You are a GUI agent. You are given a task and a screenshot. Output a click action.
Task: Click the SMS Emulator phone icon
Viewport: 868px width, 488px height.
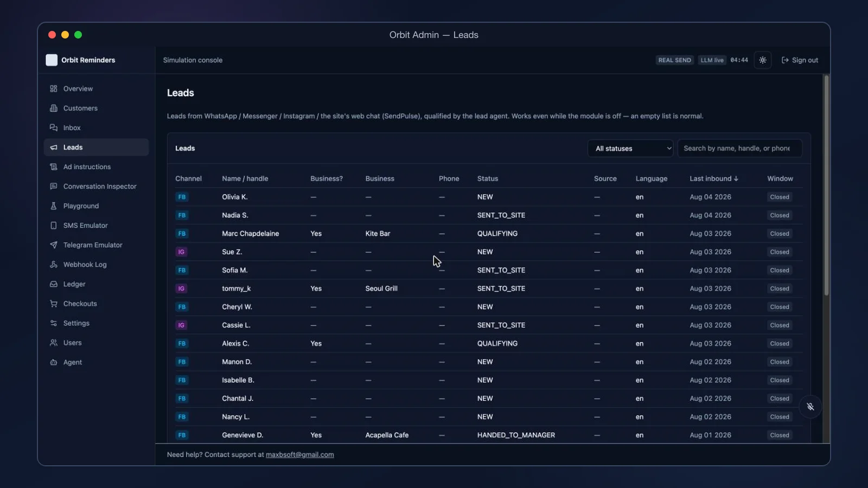point(54,225)
